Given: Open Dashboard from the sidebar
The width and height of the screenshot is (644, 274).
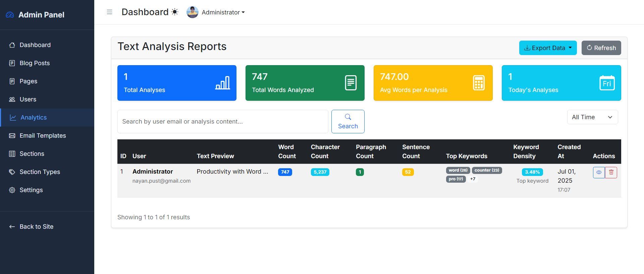Looking at the screenshot, I should coord(35,45).
